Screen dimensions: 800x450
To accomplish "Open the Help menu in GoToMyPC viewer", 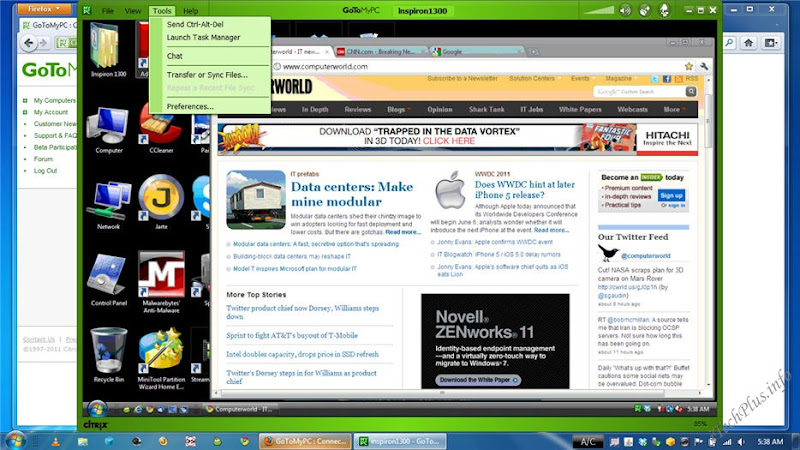I will click(190, 11).
